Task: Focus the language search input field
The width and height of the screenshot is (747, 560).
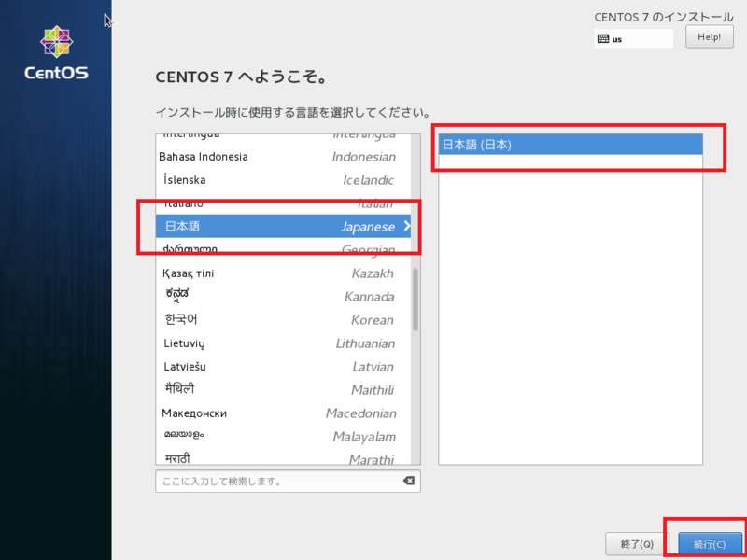Action: pos(288,481)
